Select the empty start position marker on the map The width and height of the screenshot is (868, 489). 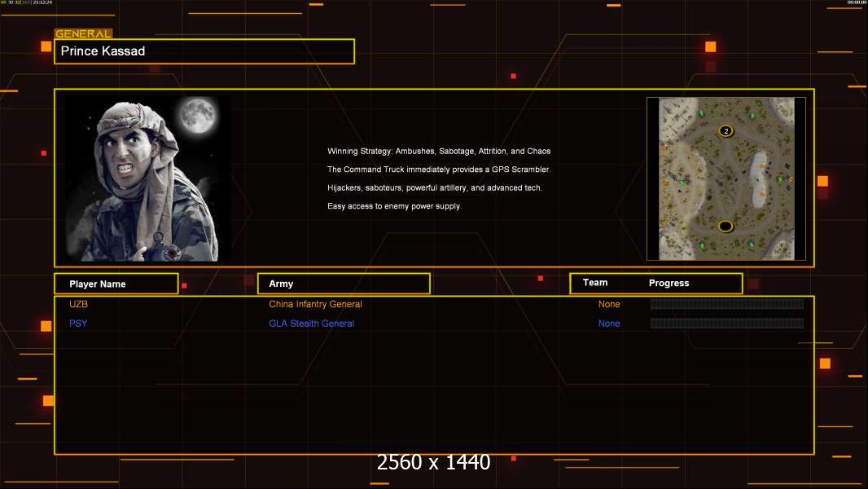click(x=726, y=226)
